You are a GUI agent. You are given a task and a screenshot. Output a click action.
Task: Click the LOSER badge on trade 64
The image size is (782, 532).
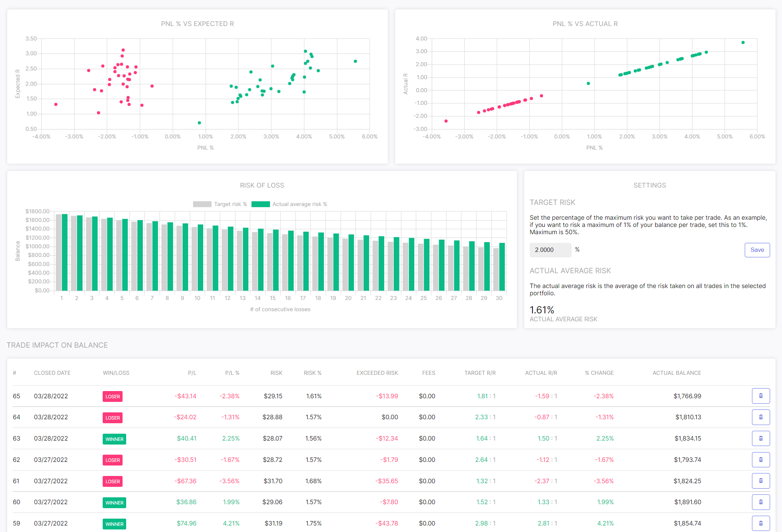[x=112, y=418]
